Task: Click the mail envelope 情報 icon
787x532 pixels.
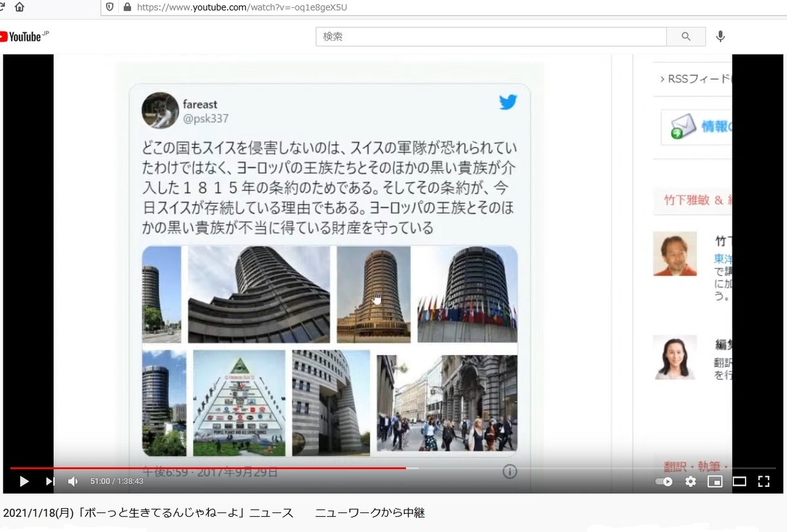Action: pos(683,127)
